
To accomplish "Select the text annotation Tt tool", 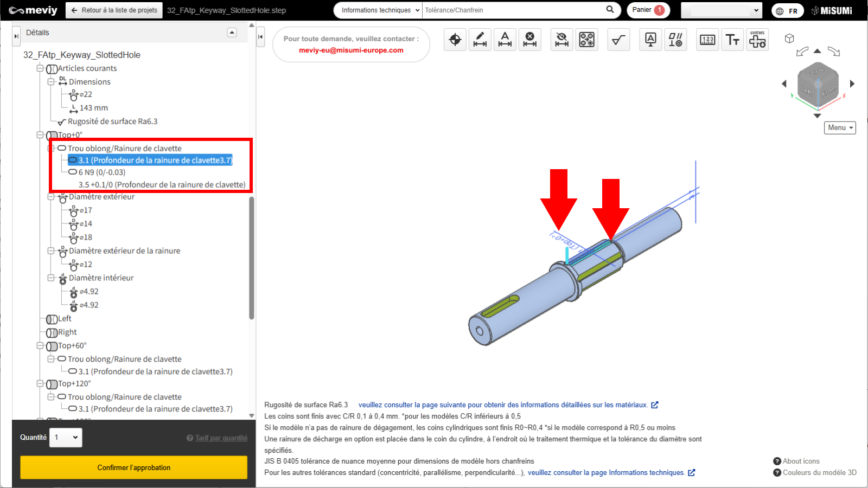I will pos(732,40).
